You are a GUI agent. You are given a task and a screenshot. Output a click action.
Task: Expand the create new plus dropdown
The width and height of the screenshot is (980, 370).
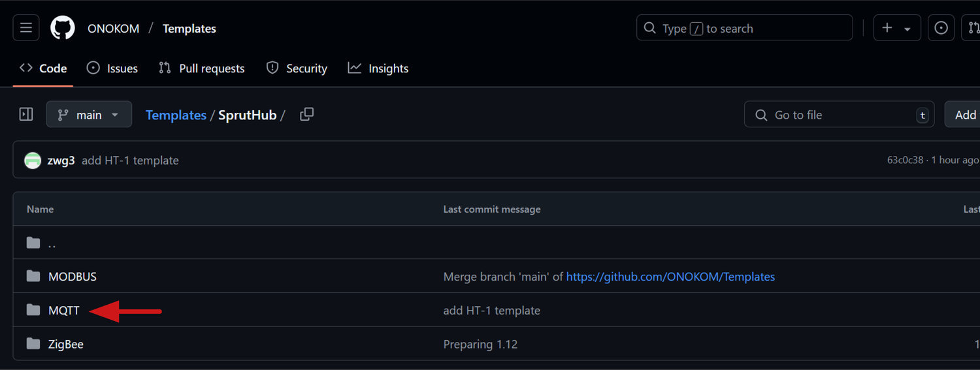point(896,28)
